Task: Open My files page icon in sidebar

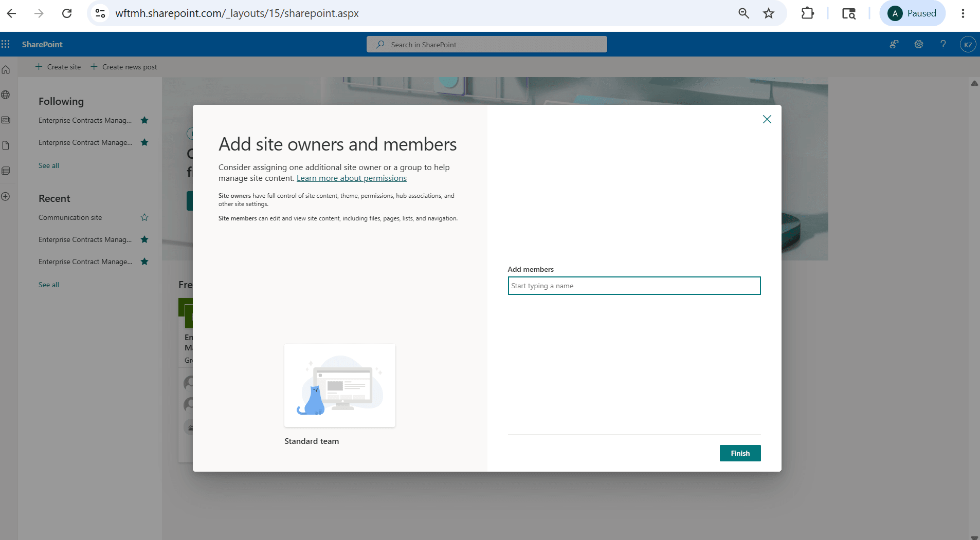Action: (x=6, y=145)
